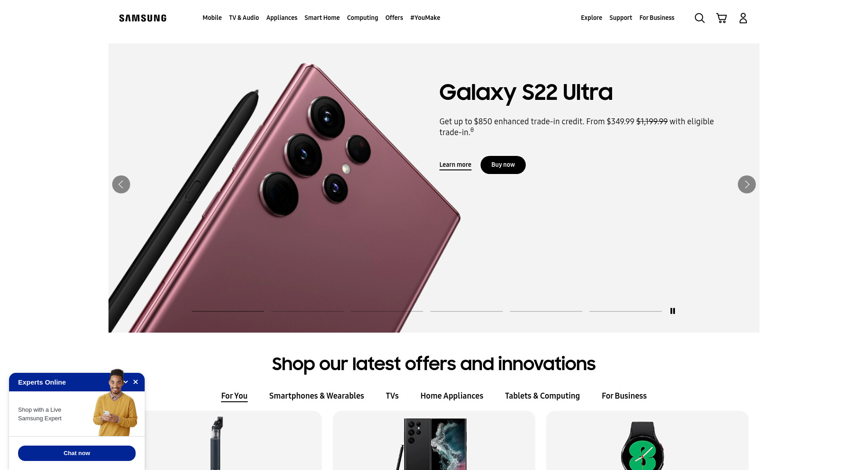This screenshot has width=868, height=470.
Task: Open the Galaxy Watch product card
Action: [x=647, y=441]
